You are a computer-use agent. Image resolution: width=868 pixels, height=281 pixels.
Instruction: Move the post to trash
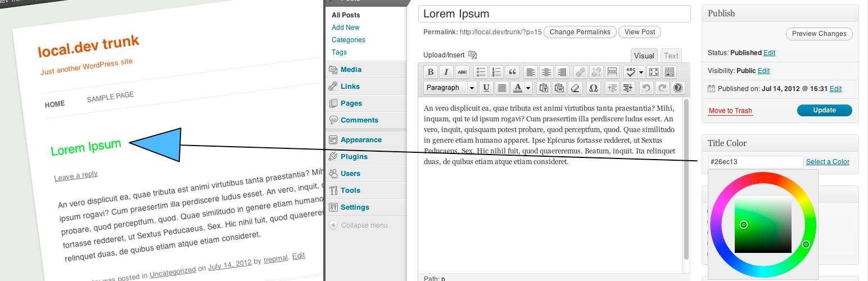[730, 111]
